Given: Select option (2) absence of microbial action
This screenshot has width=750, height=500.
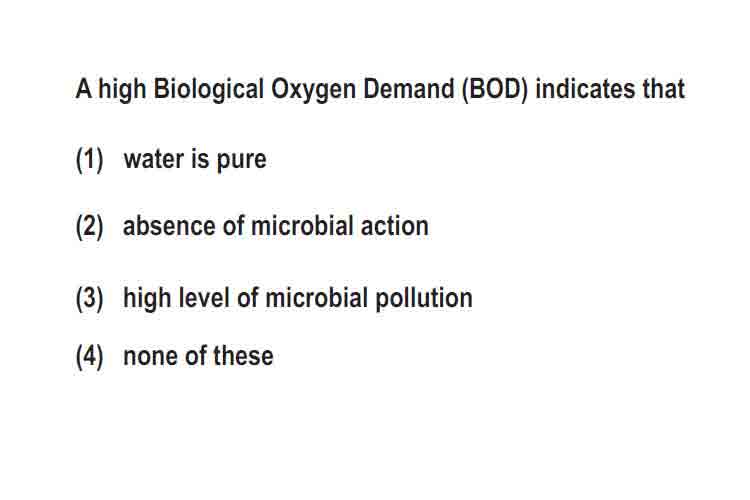Looking at the screenshot, I should (252, 226).
